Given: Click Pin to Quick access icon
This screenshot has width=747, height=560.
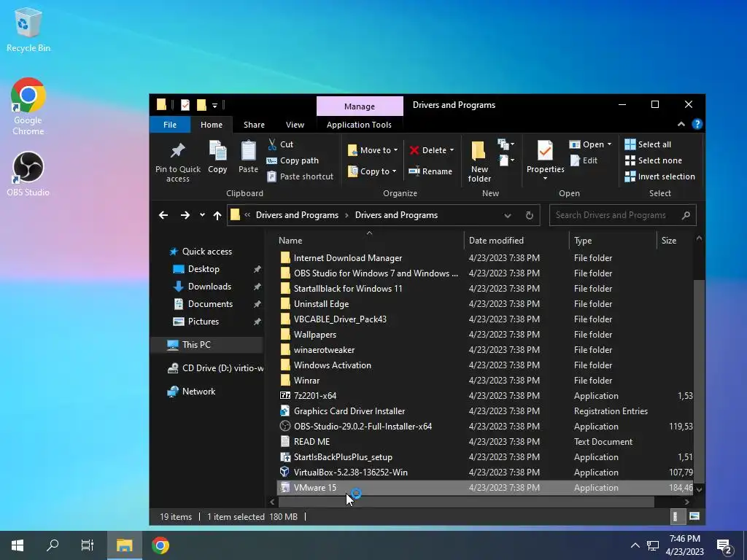Looking at the screenshot, I should point(177,151).
